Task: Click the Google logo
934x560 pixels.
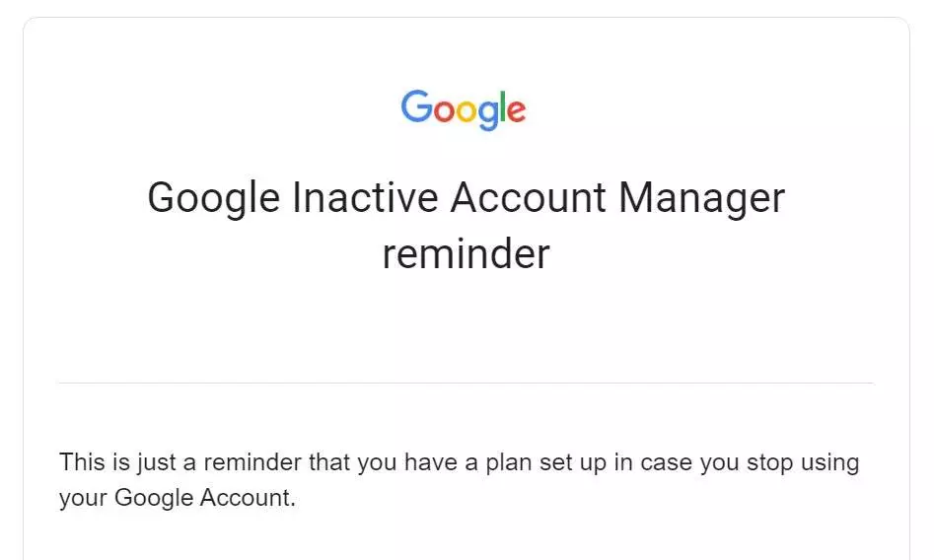Action: click(464, 109)
